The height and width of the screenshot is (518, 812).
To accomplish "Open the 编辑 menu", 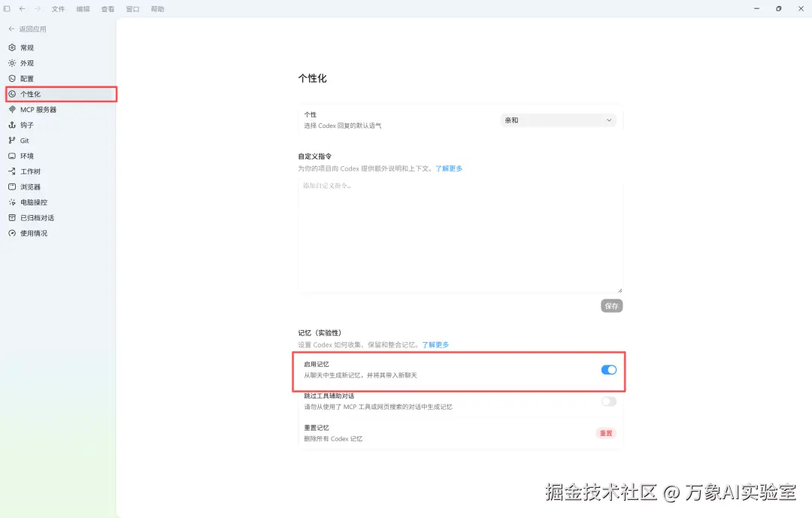I will click(83, 9).
